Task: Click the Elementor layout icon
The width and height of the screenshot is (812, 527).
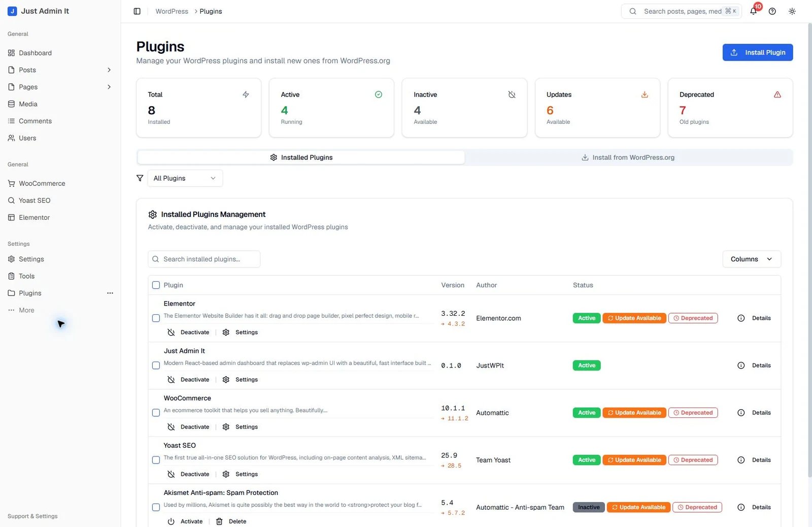Action: (11, 217)
